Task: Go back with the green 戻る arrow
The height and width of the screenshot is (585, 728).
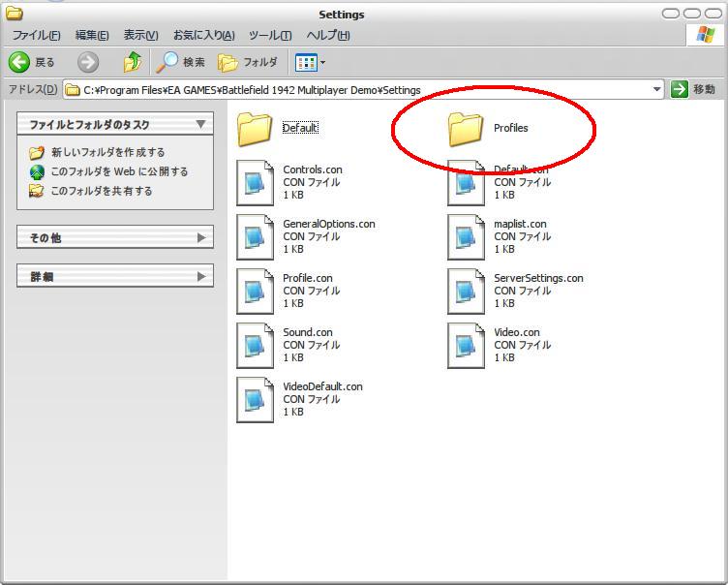Action: pyautogui.click(x=19, y=62)
